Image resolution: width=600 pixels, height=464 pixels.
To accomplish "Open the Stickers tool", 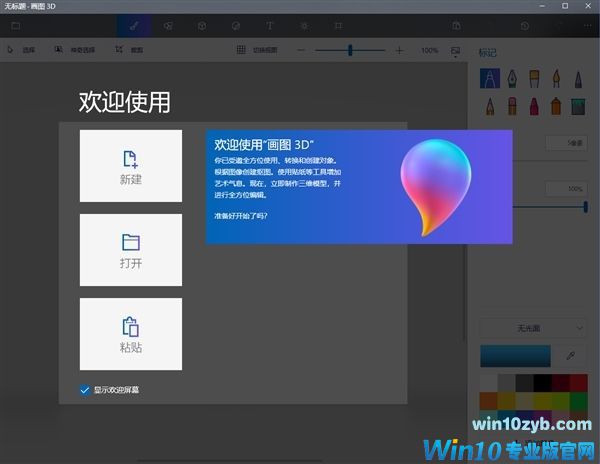I will (236, 24).
